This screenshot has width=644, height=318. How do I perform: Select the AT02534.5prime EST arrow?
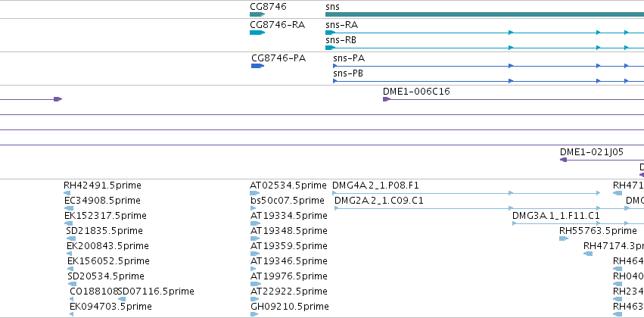(254, 193)
